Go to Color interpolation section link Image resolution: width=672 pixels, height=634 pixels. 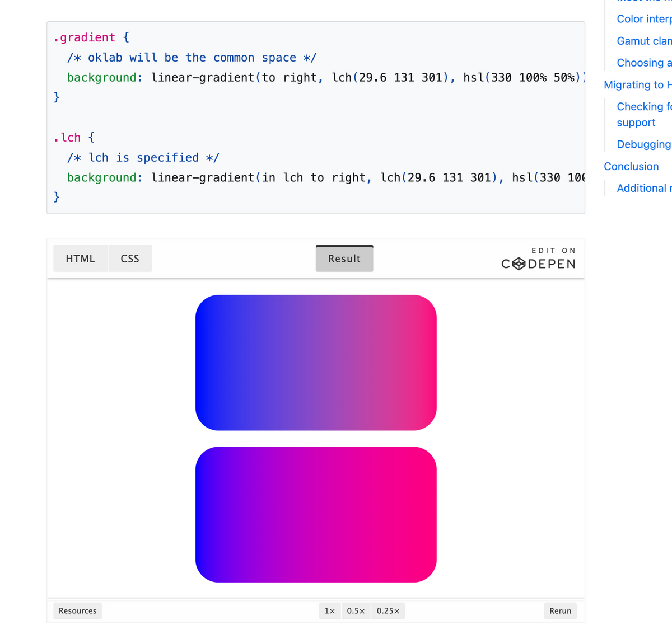coord(644,19)
